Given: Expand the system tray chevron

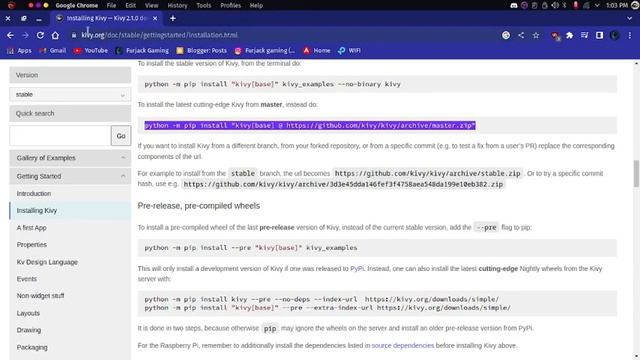Looking at the screenshot, I should point(597,5).
